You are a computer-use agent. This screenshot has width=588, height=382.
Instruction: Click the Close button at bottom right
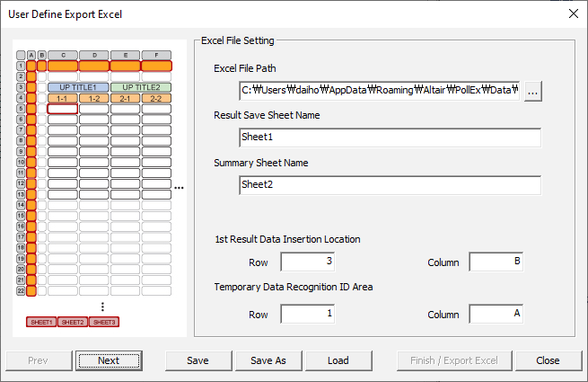point(548,360)
